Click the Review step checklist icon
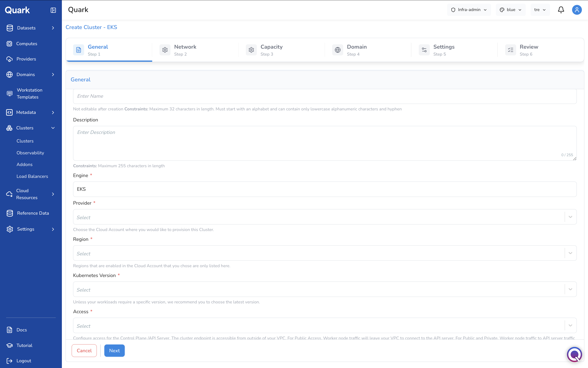This screenshot has height=368, width=588. pos(510,50)
